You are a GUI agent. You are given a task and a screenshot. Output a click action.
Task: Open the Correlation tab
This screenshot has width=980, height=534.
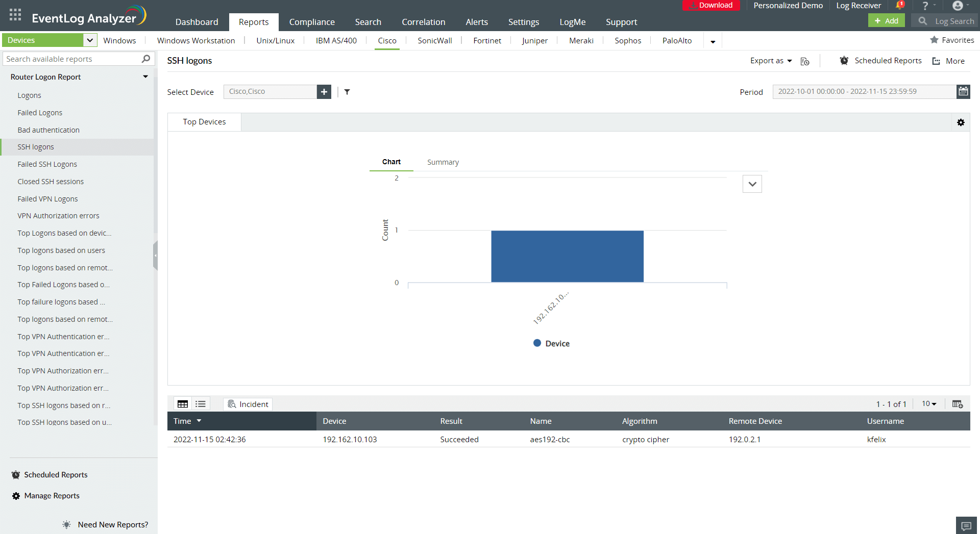point(423,22)
